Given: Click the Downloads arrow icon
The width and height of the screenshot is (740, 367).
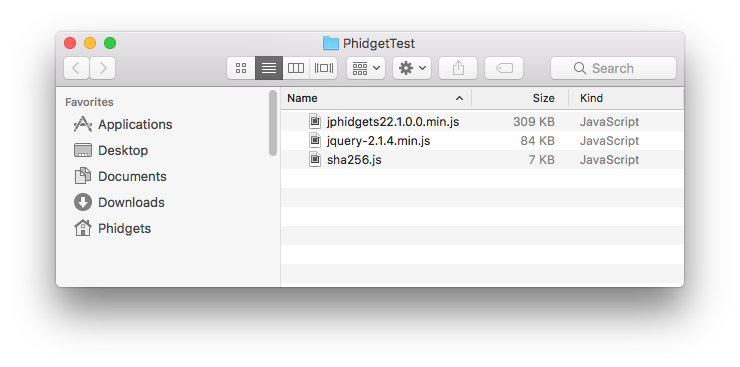Looking at the screenshot, I should [x=83, y=202].
